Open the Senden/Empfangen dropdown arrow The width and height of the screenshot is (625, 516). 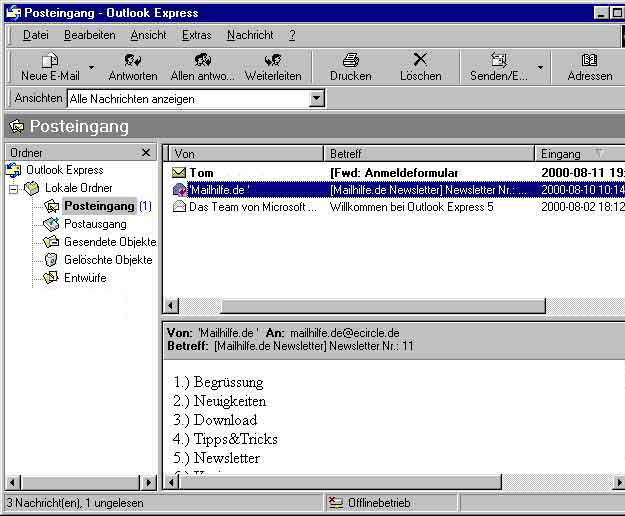point(540,67)
